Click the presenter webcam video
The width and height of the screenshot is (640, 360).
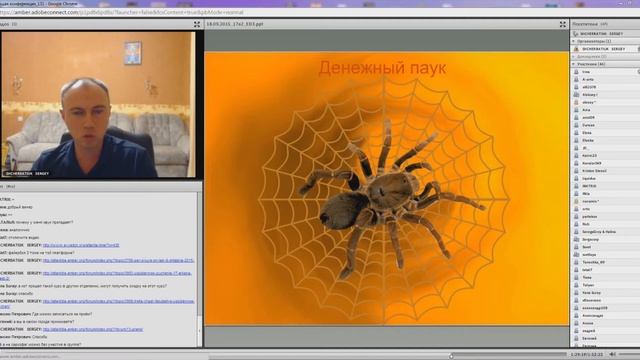point(98,105)
